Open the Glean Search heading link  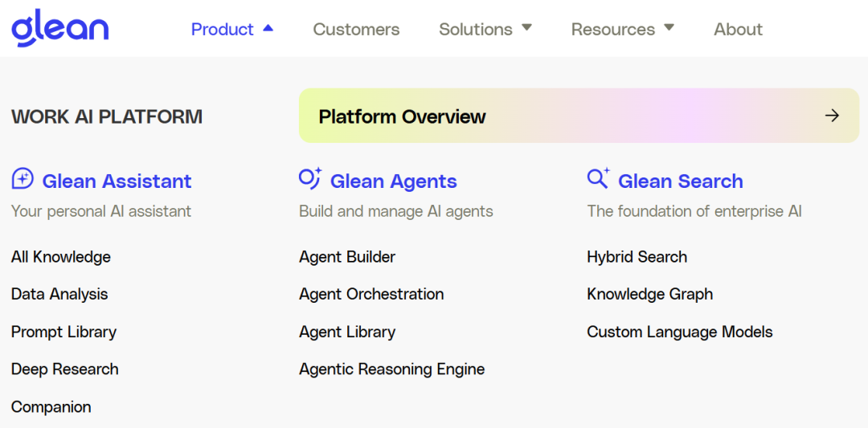coord(681,181)
